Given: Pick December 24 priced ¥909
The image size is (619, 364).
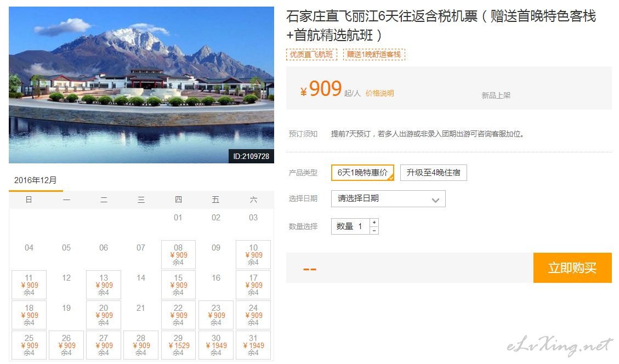Looking at the screenshot, I should [253, 315].
